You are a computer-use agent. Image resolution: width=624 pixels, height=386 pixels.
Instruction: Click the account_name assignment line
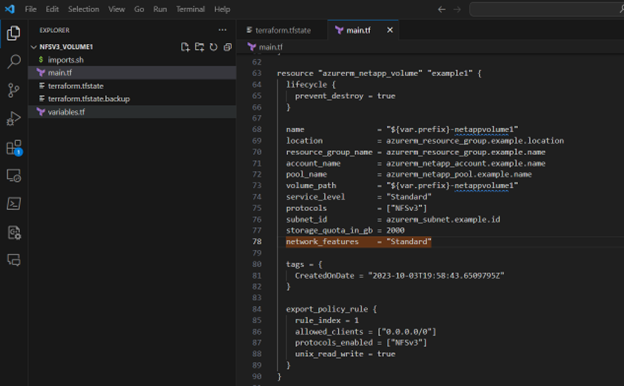point(415,163)
